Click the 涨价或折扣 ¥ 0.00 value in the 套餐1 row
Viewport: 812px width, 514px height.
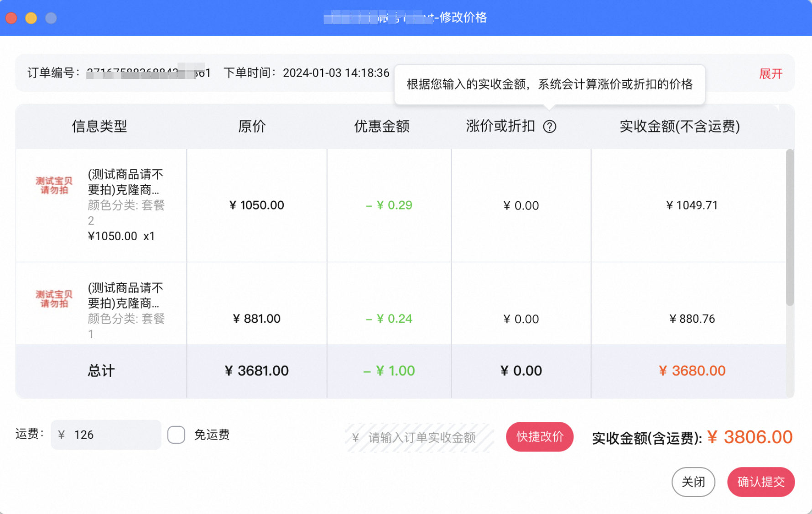coord(521,319)
